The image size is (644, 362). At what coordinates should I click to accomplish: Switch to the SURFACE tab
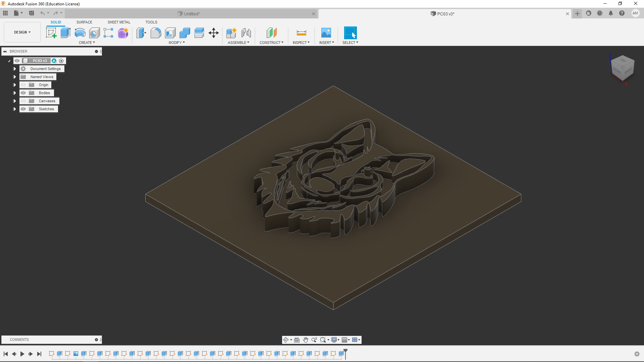coord(84,22)
